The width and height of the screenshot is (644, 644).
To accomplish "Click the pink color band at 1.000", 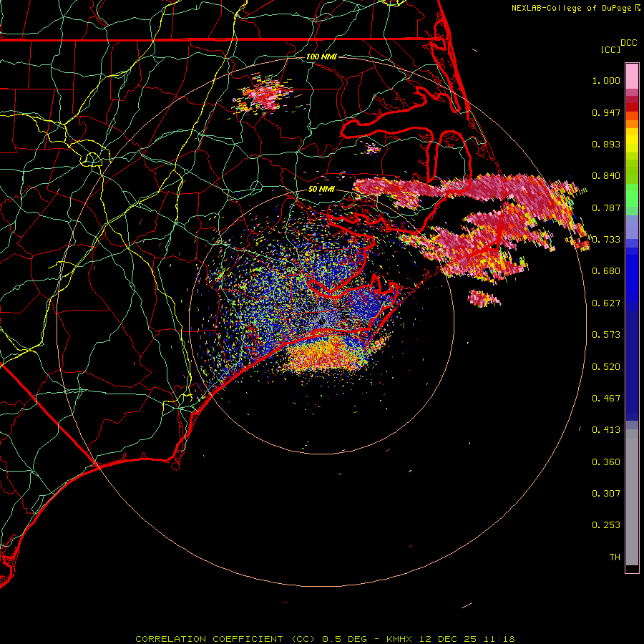I will (632, 77).
